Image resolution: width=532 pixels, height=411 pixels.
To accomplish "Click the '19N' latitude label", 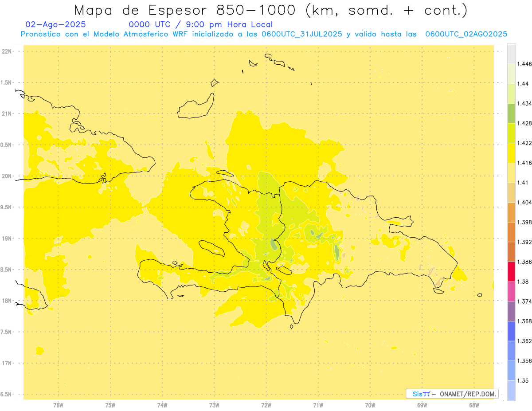I will [8, 239].
